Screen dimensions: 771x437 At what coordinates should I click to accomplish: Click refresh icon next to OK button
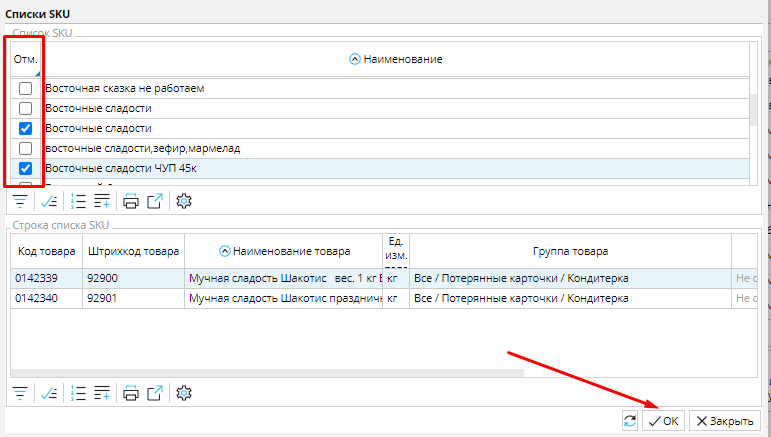(629, 421)
